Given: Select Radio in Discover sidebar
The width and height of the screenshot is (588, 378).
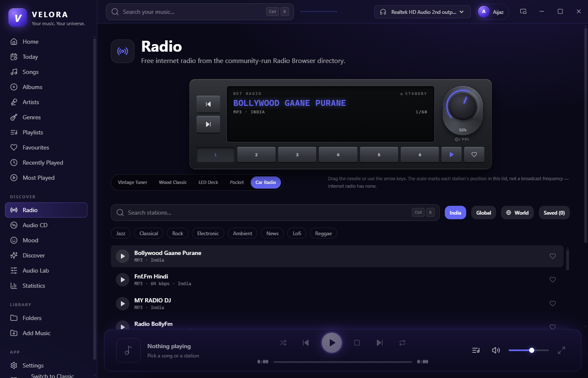Looking at the screenshot, I should pyautogui.click(x=46, y=210).
